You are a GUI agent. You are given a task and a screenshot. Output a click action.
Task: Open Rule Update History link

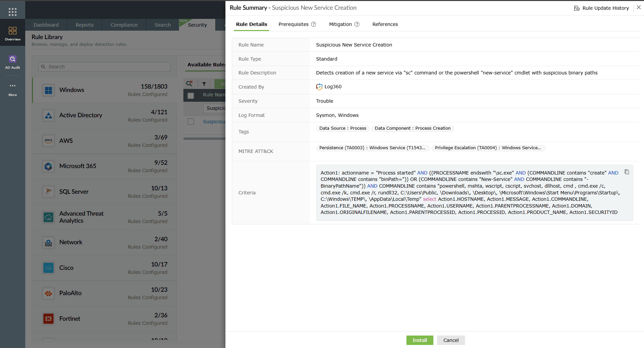tap(605, 8)
